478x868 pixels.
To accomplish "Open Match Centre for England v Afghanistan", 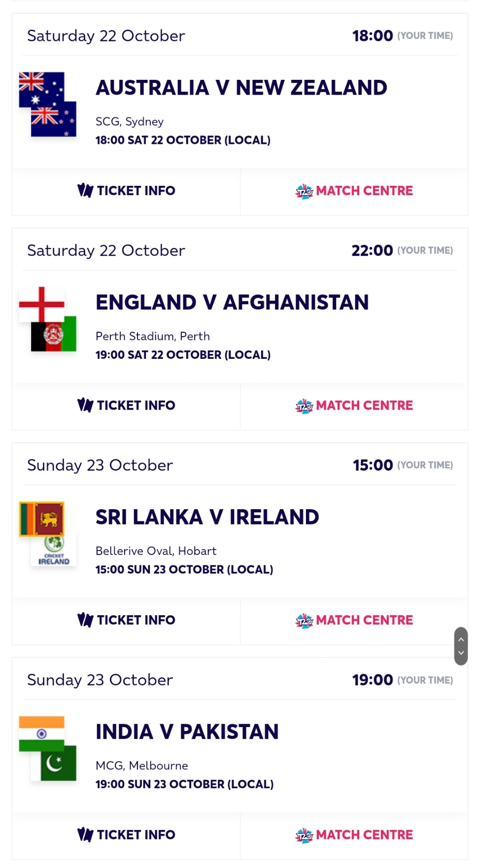I will pyautogui.click(x=354, y=405).
